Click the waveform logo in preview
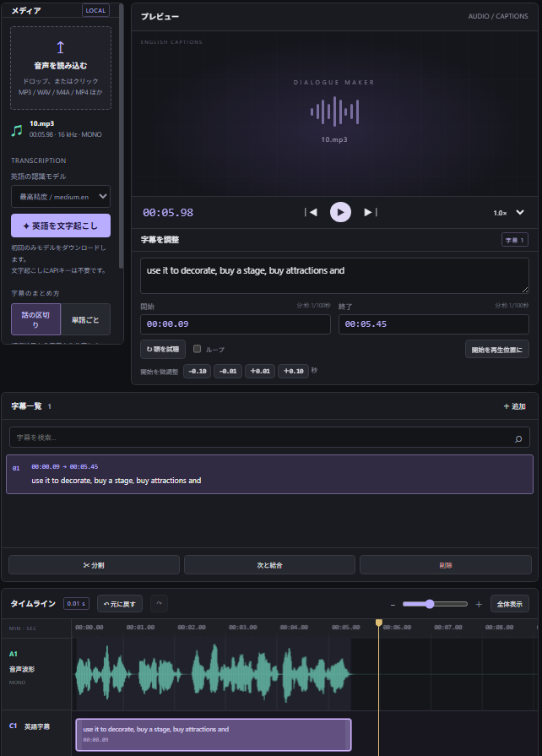The width and height of the screenshot is (542, 756). pos(334,111)
